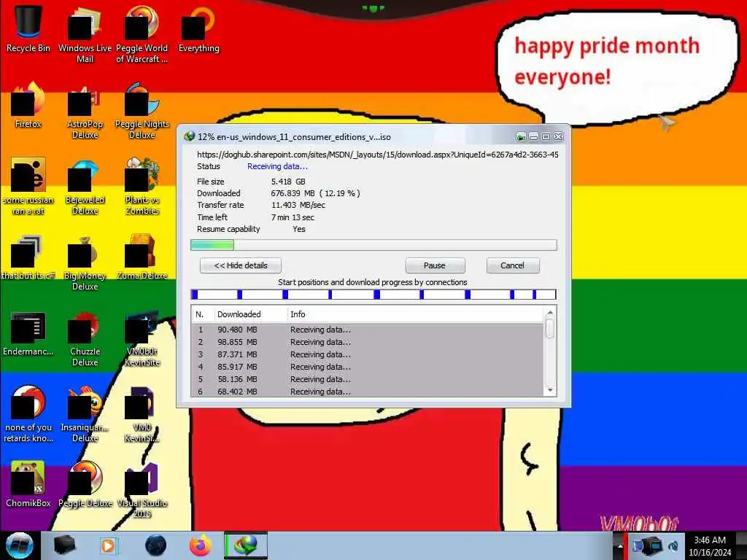The image size is (747, 560).
Task: Select 'some russian ran a rat' desktop icon
Action: pos(28,186)
